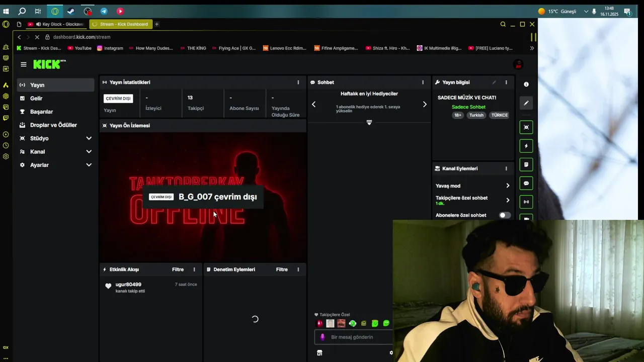
Task: Open the Kick hamburger menu
Action: 24,64
